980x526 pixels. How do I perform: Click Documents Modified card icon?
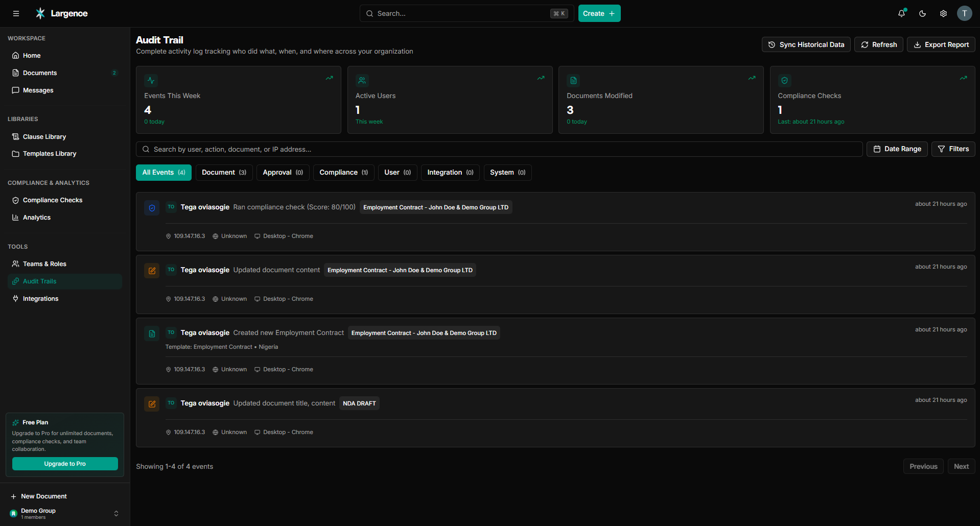(573, 81)
